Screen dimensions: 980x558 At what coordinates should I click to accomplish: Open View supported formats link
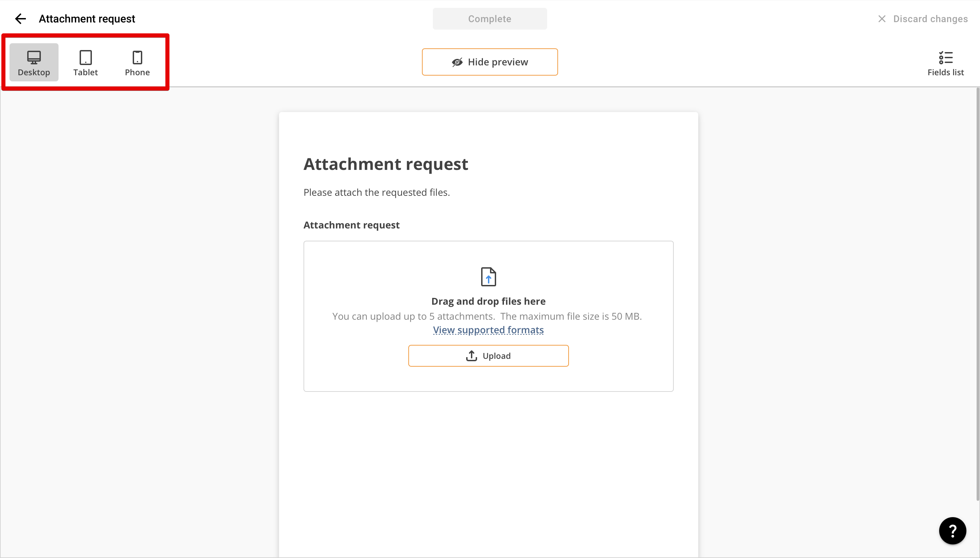[x=488, y=330]
